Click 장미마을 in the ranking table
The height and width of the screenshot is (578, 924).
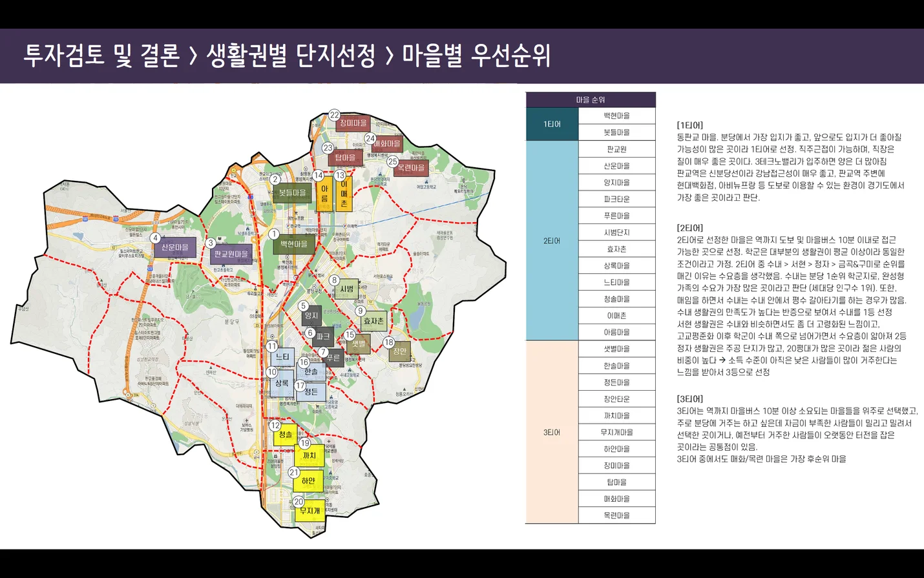pos(617,466)
